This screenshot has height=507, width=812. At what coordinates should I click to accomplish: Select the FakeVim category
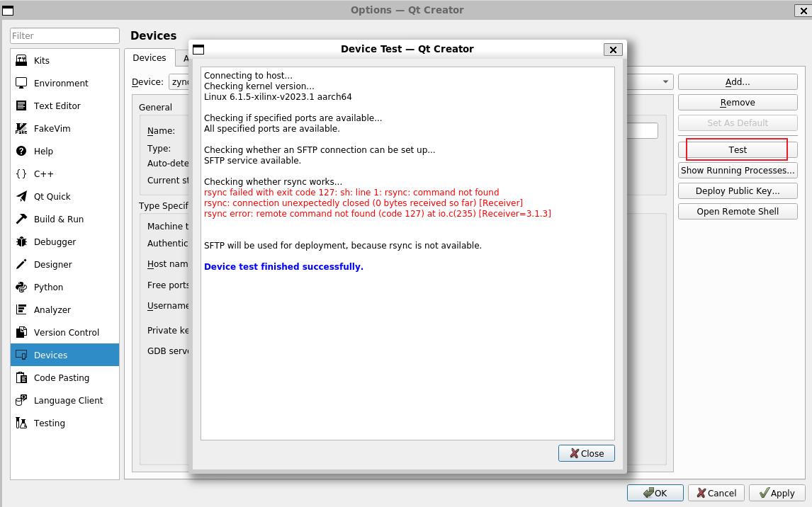pos(64,129)
